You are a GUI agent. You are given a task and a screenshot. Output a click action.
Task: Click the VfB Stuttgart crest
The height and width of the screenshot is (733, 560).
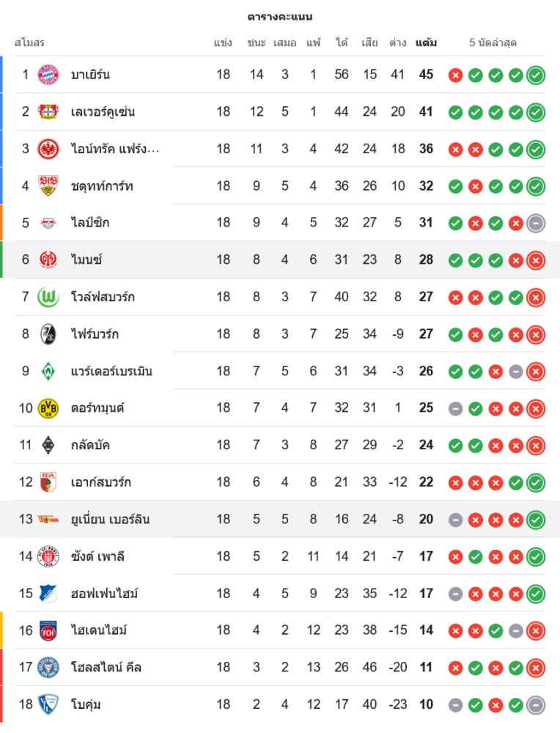tap(48, 185)
